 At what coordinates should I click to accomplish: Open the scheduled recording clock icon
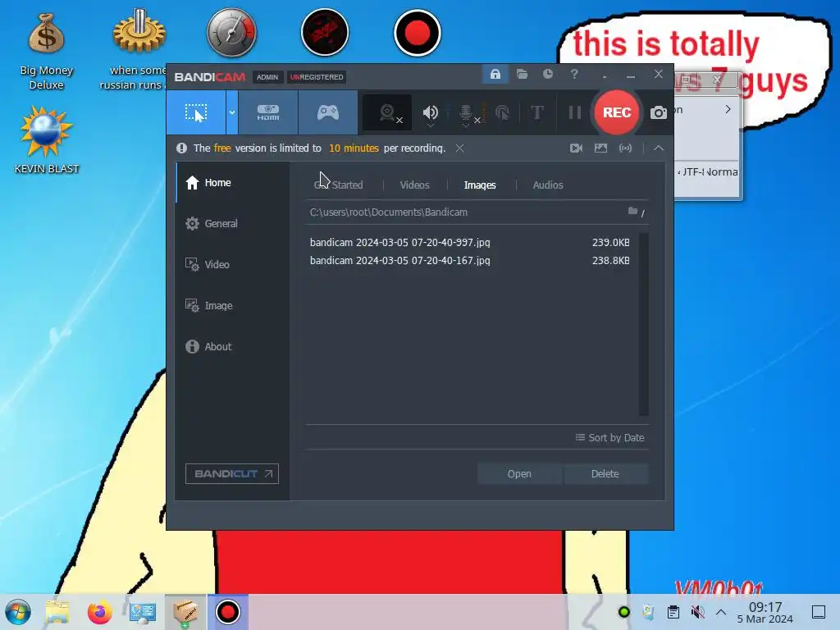[547, 74]
